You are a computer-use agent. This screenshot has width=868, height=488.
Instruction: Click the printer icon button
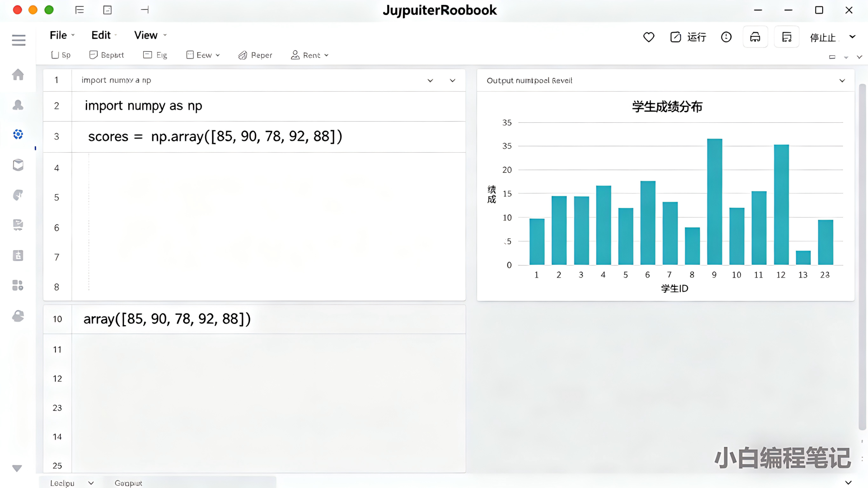coord(755,37)
